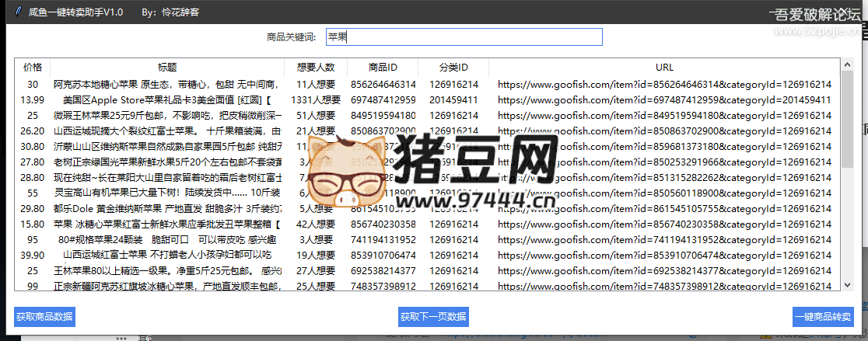The width and height of the screenshot is (868, 341).
Task: Click the price cell 28.80
Action: (x=32, y=177)
